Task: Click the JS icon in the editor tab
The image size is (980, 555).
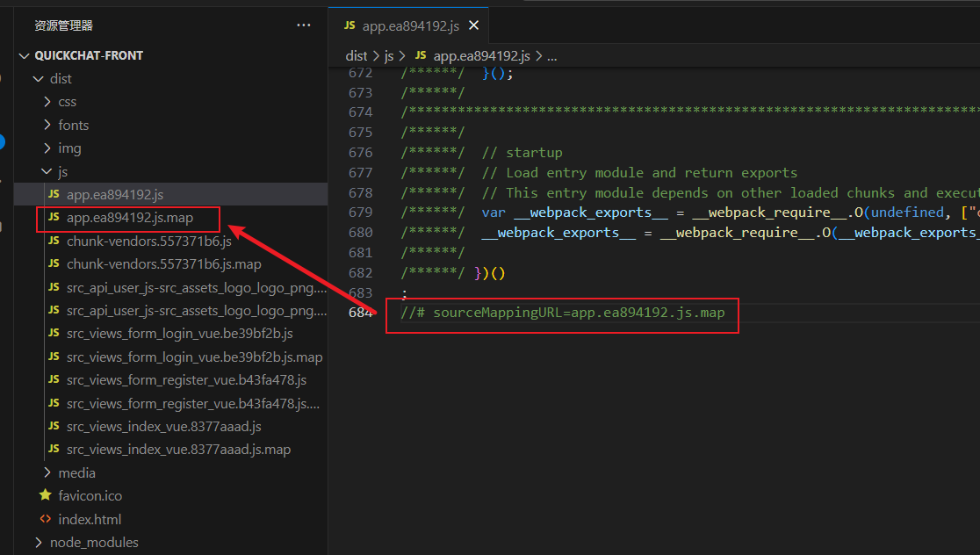Action: point(349,25)
